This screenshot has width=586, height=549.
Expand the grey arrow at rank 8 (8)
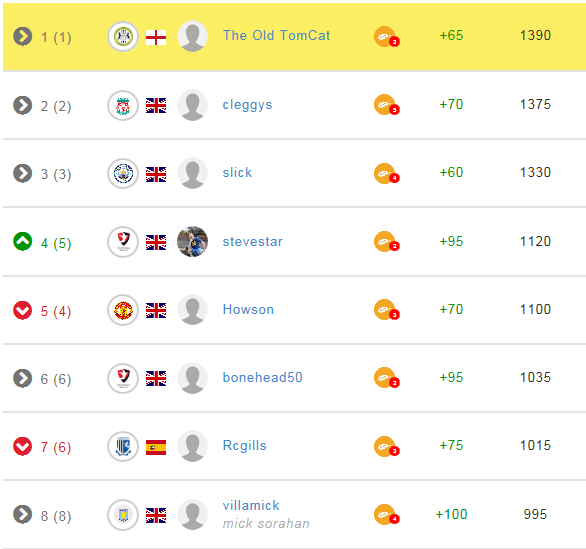pyautogui.click(x=23, y=515)
